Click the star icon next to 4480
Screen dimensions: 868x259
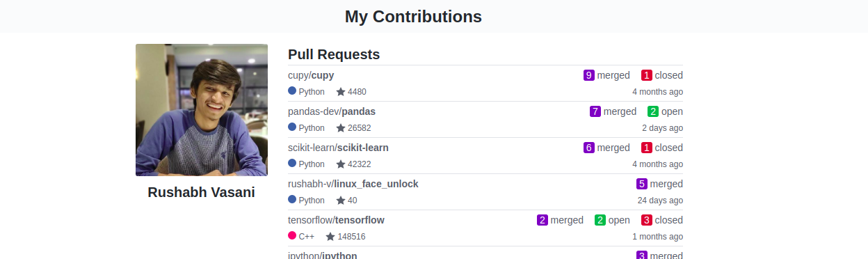point(341,91)
